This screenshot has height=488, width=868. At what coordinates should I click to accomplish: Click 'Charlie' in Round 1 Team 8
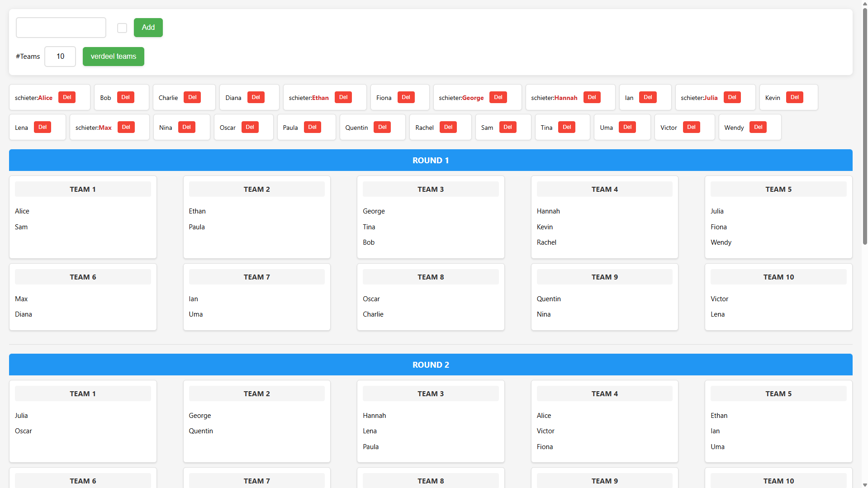(373, 314)
